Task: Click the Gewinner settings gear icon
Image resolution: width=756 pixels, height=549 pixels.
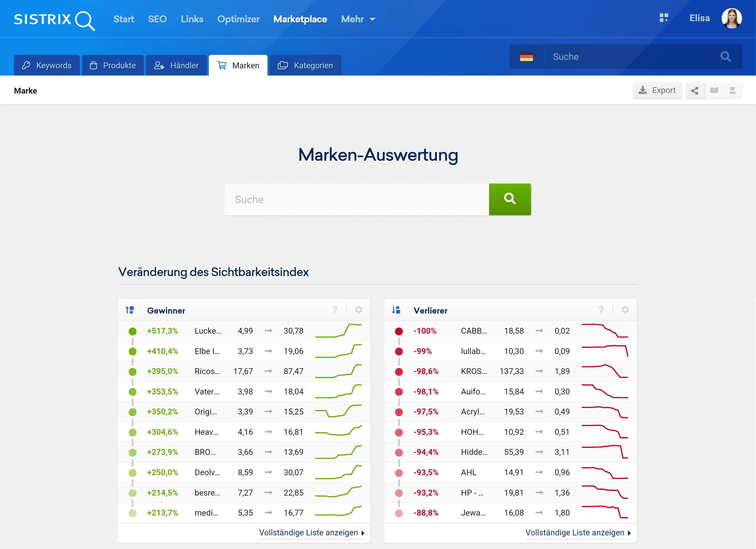Action: [359, 310]
